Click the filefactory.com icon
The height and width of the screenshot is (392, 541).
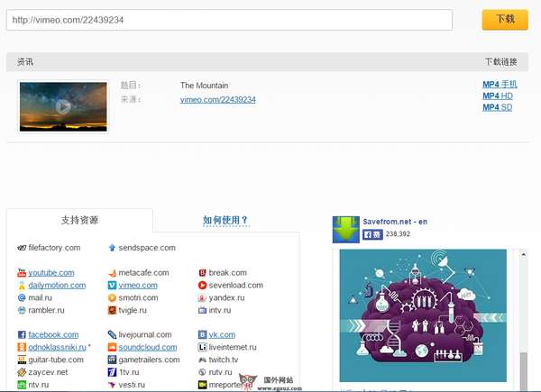pyautogui.click(x=22, y=248)
